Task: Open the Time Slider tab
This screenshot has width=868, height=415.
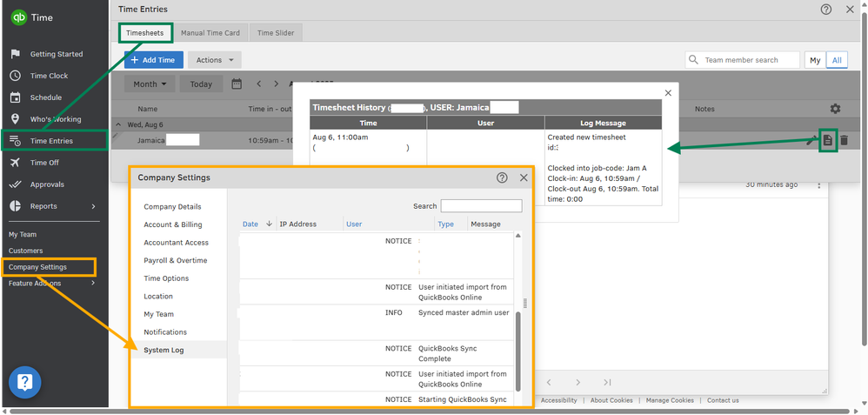Action: (275, 33)
